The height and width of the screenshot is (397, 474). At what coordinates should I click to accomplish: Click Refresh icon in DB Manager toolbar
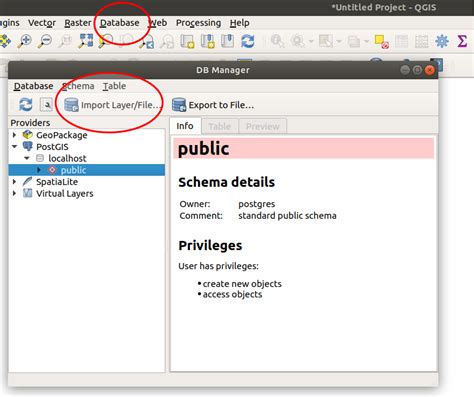tap(26, 105)
